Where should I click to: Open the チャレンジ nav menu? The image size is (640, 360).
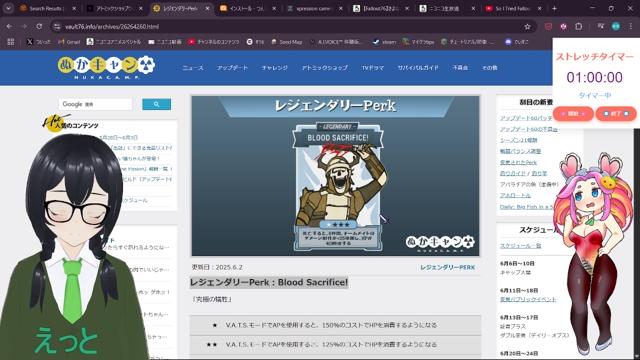[x=275, y=68]
